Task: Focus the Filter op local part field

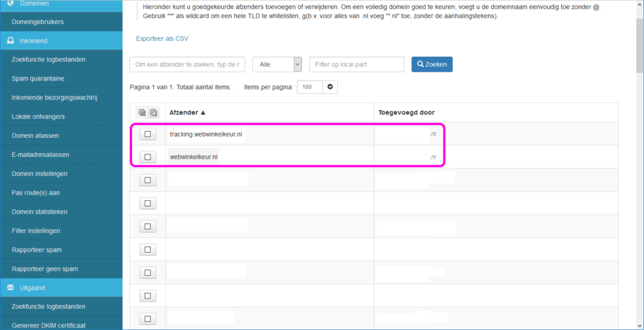Action: [x=357, y=64]
